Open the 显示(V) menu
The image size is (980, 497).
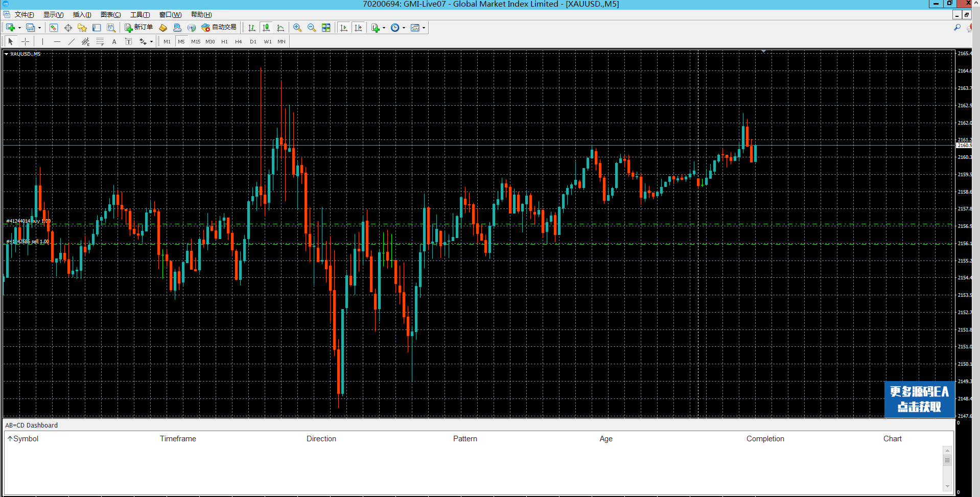pyautogui.click(x=53, y=14)
